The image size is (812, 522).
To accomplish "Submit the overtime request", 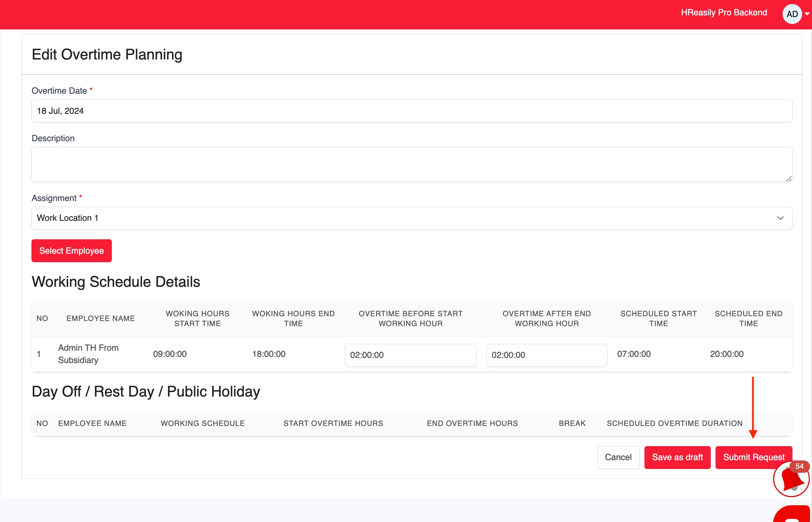I will [x=754, y=457].
